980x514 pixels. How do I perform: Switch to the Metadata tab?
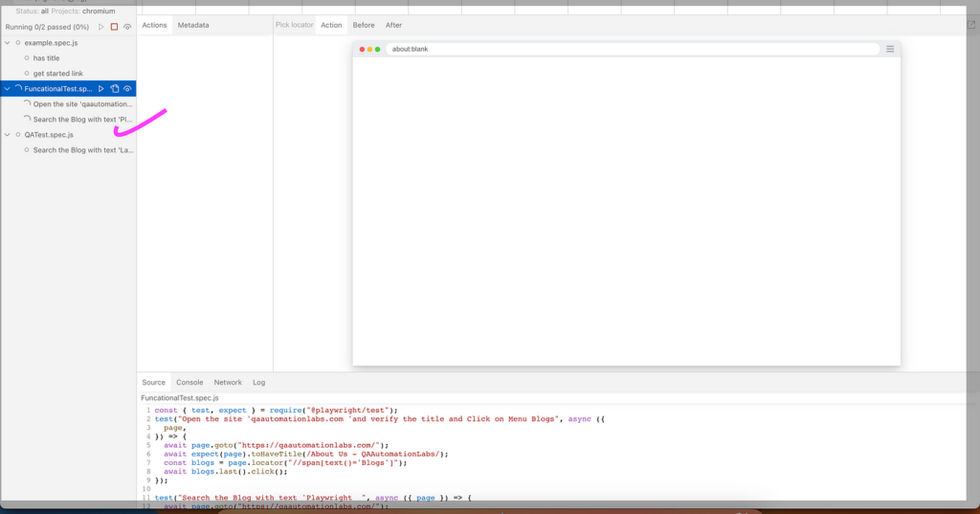click(193, 25)
